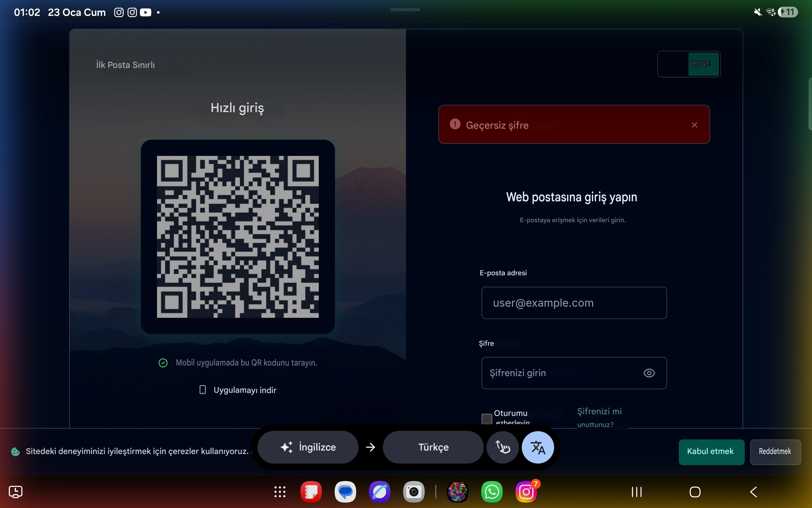Image resolution: width=812 pixels, height=508 pixels.
Task: Focus the 'Şifrenizi girin' password field
Action: [x=574, y=373]
